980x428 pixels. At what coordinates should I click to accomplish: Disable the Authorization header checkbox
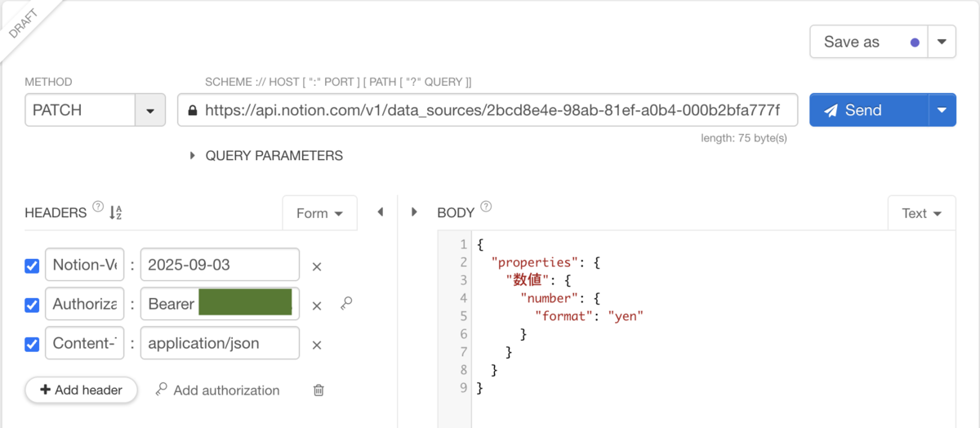pyautogui.click(x=32, y=305)
